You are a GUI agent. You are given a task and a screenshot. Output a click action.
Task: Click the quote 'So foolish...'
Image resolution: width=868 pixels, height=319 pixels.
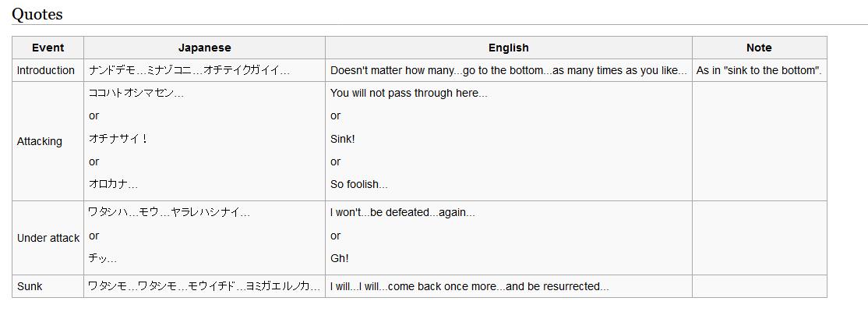[358, 184]
